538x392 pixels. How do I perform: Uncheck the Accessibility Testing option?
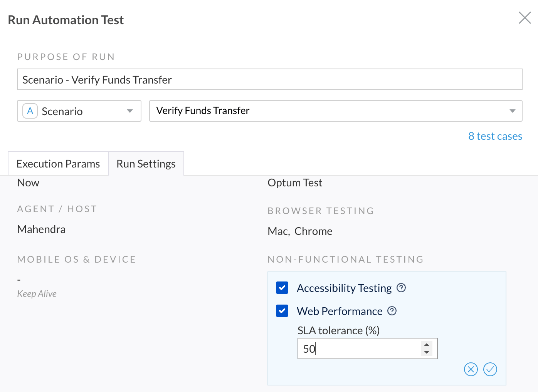click(282, 288)
